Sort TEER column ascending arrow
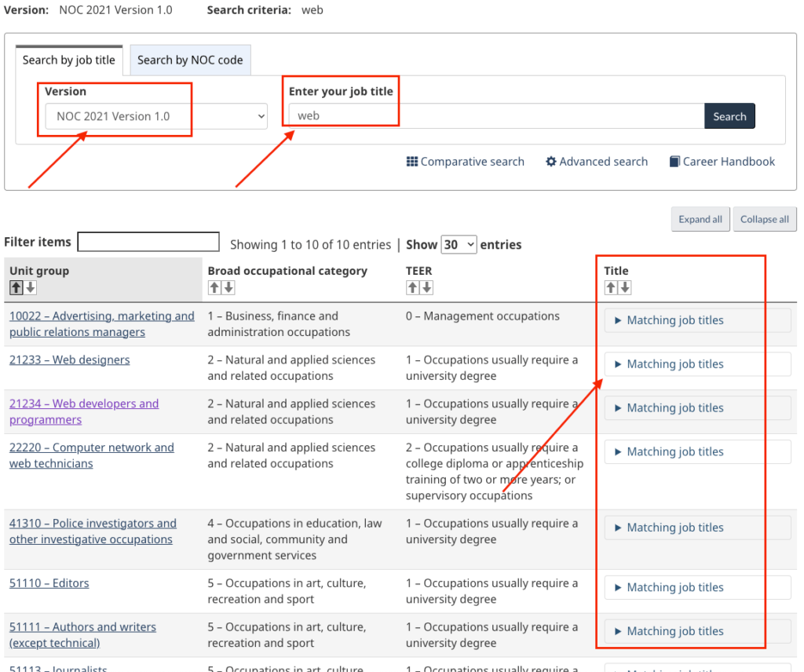This screenshot has width=804, height=672. 412,288
